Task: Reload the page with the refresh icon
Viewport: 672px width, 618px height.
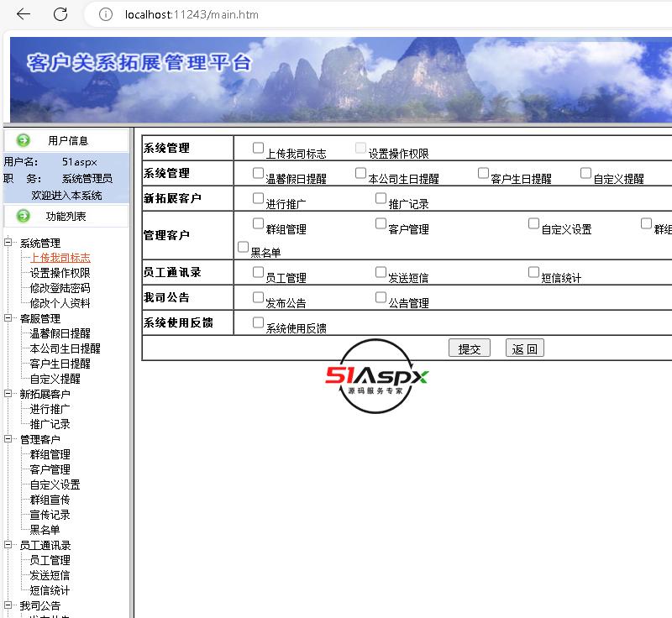Action: point(60,14)
